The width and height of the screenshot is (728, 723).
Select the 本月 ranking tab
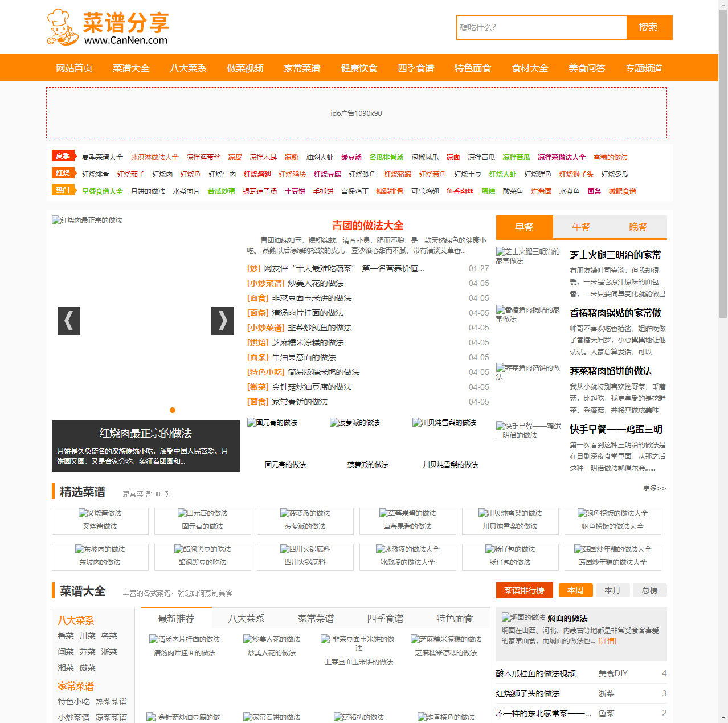click(612, 590)
